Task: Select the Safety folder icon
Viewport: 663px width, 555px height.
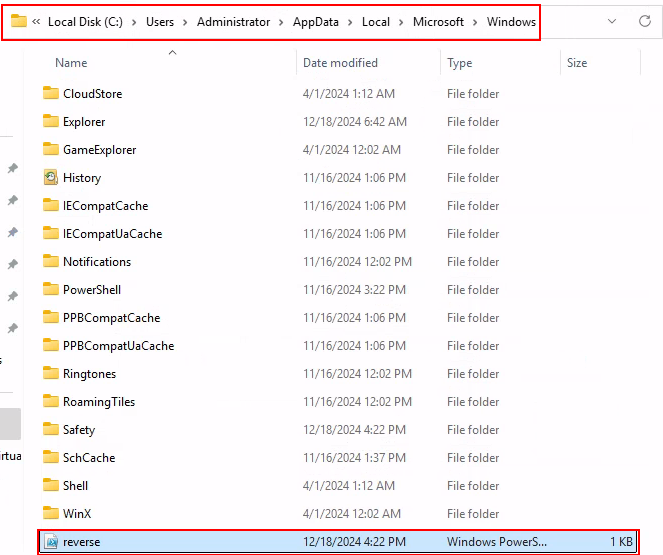Action: click(x=51, y=430)
